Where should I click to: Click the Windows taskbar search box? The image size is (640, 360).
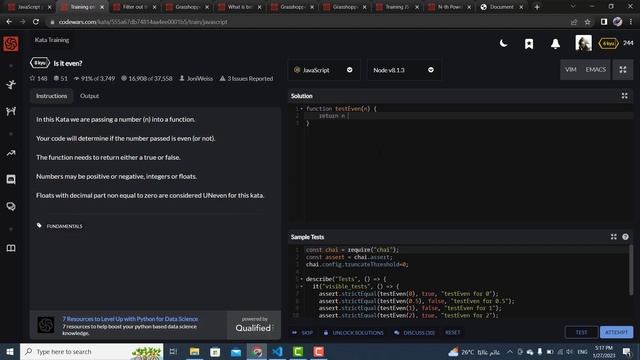click(x=92, y=351)
